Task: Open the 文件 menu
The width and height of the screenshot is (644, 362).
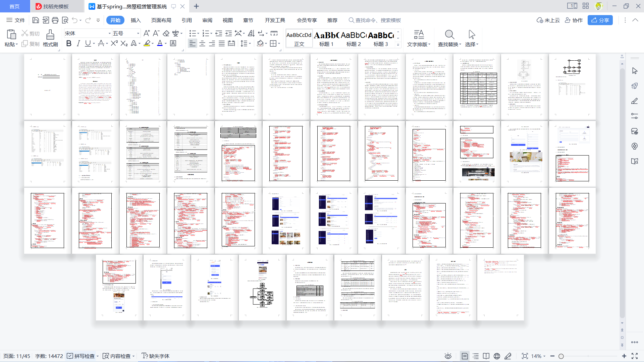Action: click(16, 20)
